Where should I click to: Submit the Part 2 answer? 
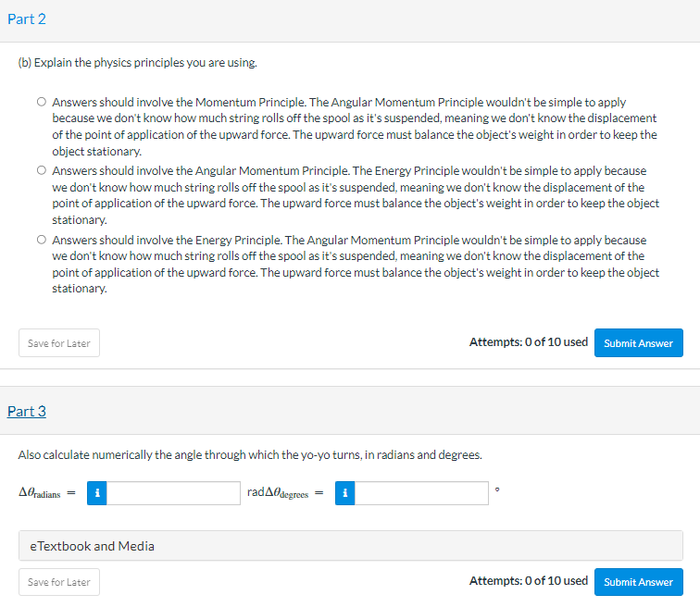click(638, 343)
